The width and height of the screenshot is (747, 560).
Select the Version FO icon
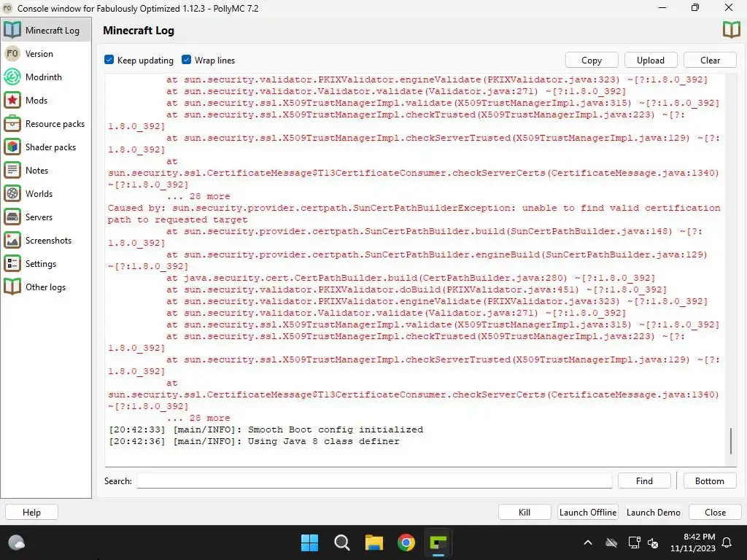(x=12, y=53)
